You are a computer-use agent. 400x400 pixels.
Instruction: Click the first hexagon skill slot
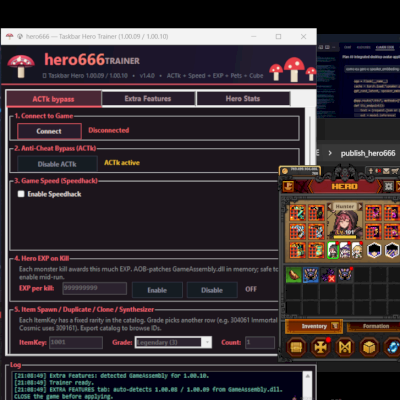tap(374, 250)
